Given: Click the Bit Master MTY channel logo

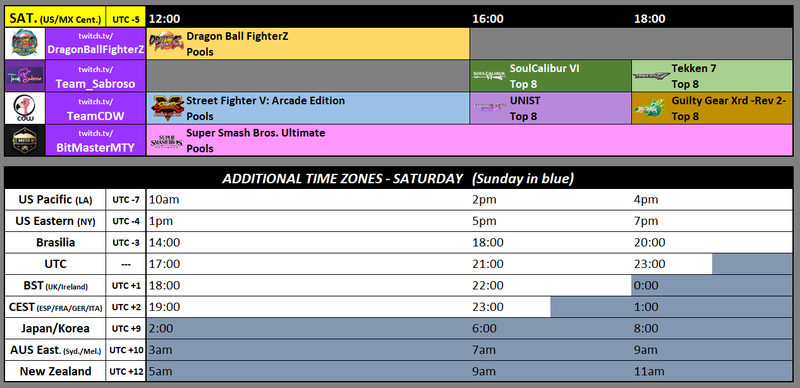Looking at the screenshot, I should pos(25,140).
